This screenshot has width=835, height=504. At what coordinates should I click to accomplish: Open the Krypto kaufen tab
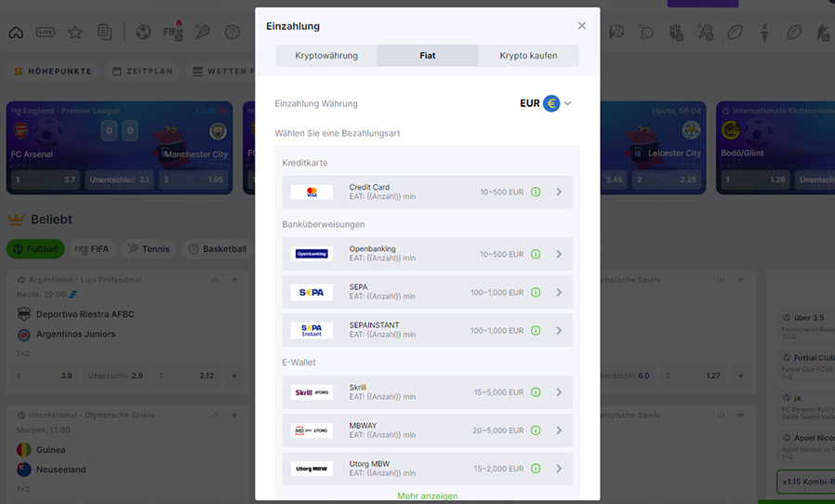click(528, 56)
